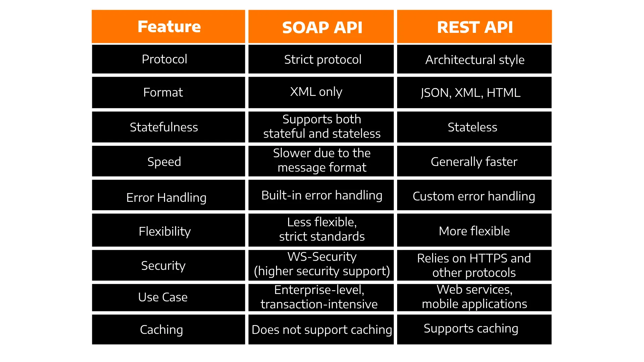Click the Protocol row label
644x362 pixels.
click(164, 59)
